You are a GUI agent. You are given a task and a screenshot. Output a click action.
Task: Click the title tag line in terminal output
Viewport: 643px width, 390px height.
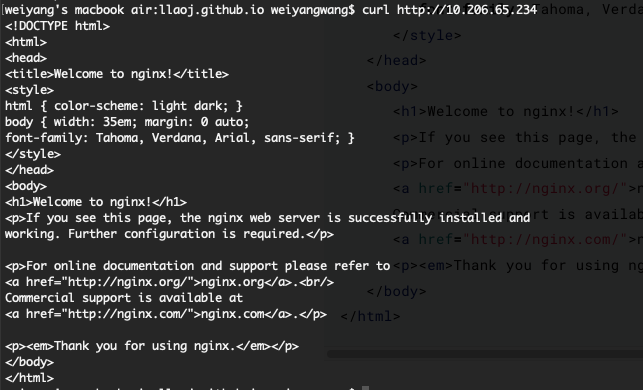point(117,74)
